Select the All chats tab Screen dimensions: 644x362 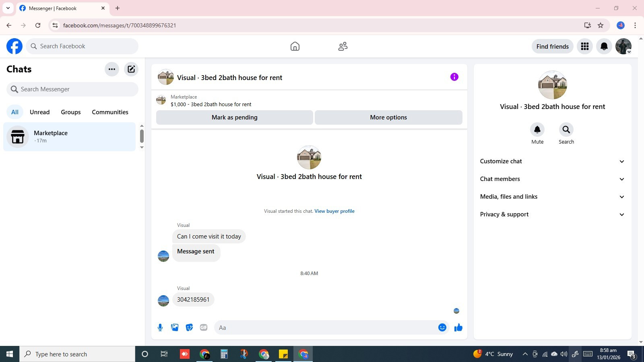click(x=15, y=112)
